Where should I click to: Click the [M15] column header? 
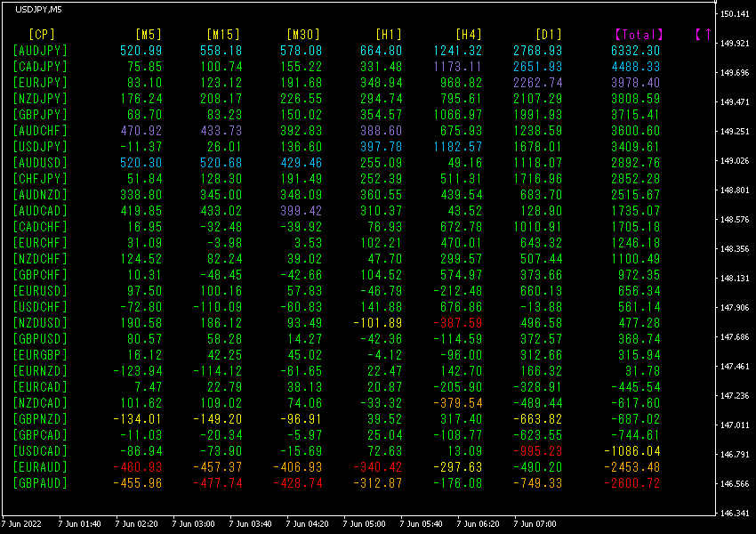point(223,34)
